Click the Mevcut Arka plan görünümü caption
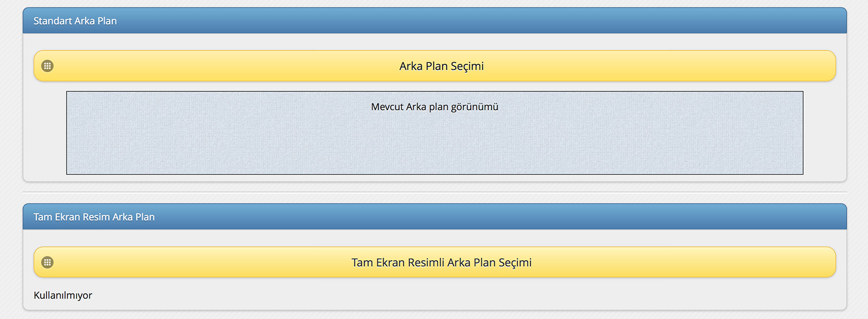Screen dimensions: 868x319 pos(435,107)
